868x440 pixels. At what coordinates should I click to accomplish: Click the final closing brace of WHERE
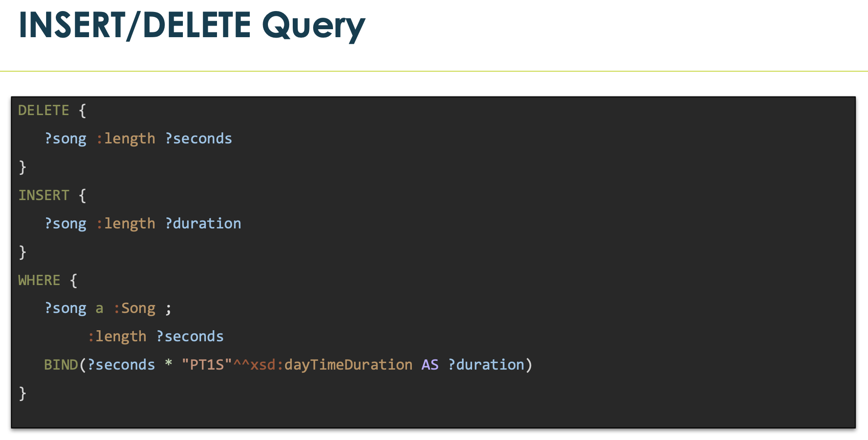pyautogui.click(x=23, y=394)
